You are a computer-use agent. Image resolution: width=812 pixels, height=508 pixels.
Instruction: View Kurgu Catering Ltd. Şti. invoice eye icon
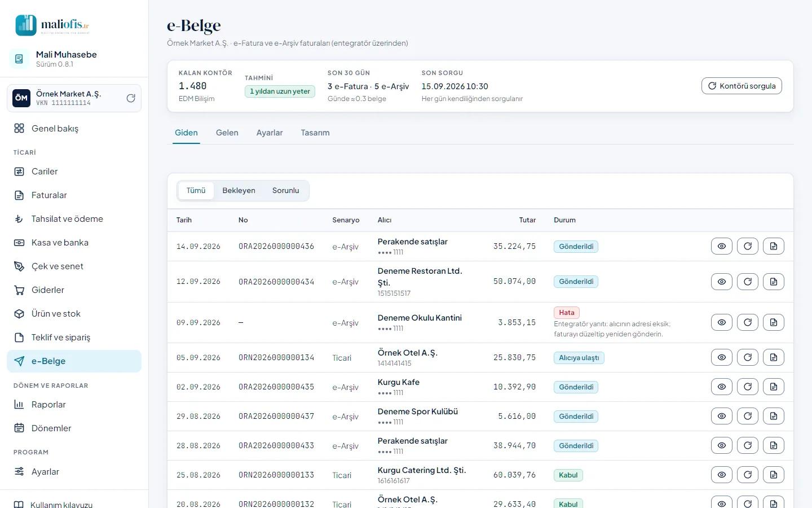(x=722, y=475)
